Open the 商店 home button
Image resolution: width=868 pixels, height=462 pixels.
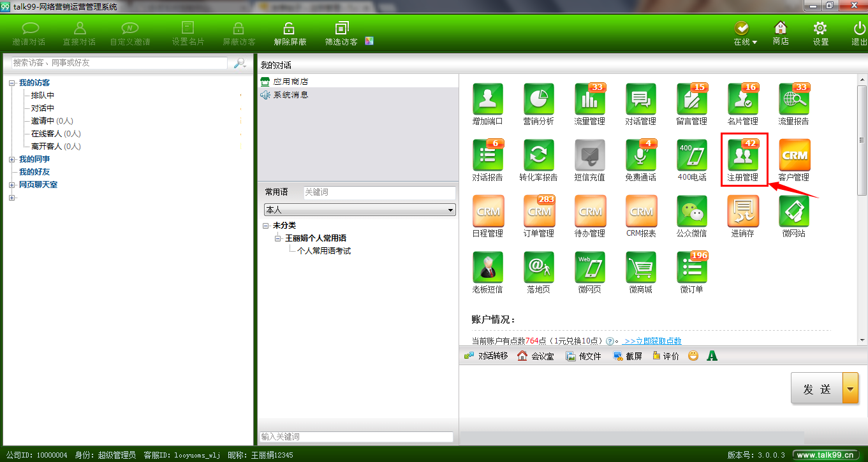click(781, 34)
